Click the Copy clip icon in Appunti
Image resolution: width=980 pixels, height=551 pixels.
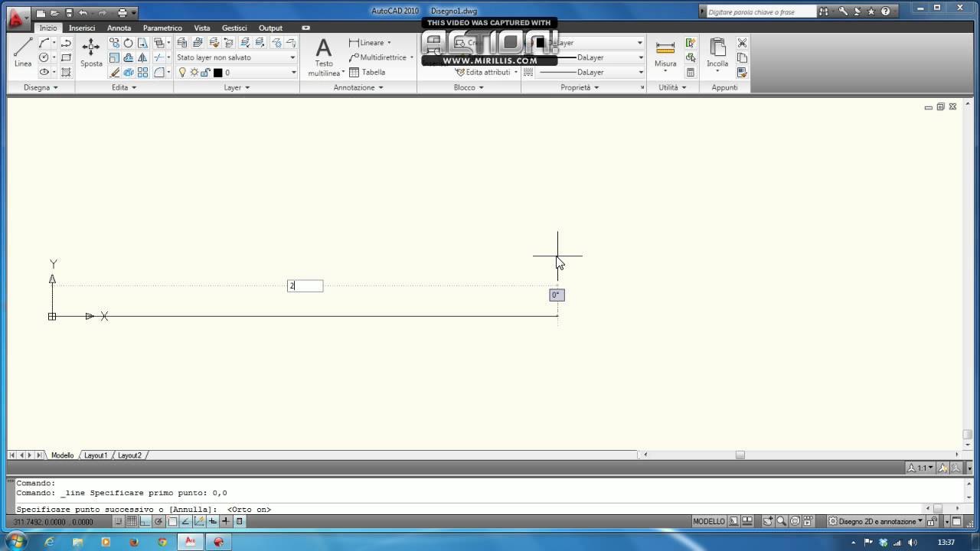[x=742, y=57]
